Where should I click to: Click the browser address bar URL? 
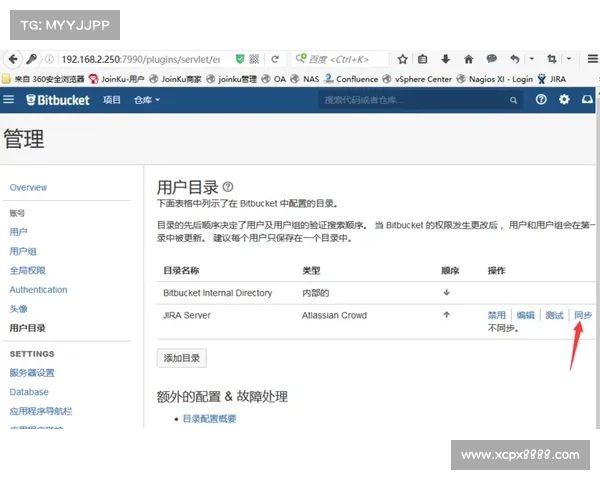pos(141,59)
